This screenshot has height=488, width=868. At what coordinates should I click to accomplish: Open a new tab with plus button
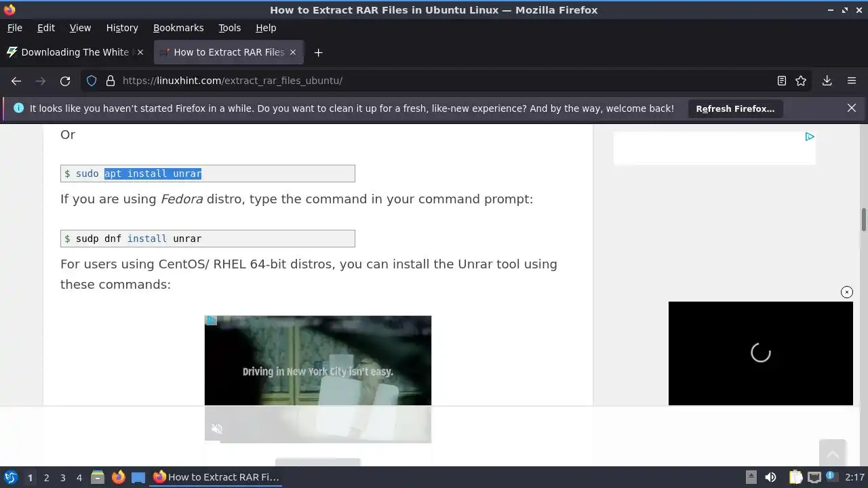coord(318,52)
